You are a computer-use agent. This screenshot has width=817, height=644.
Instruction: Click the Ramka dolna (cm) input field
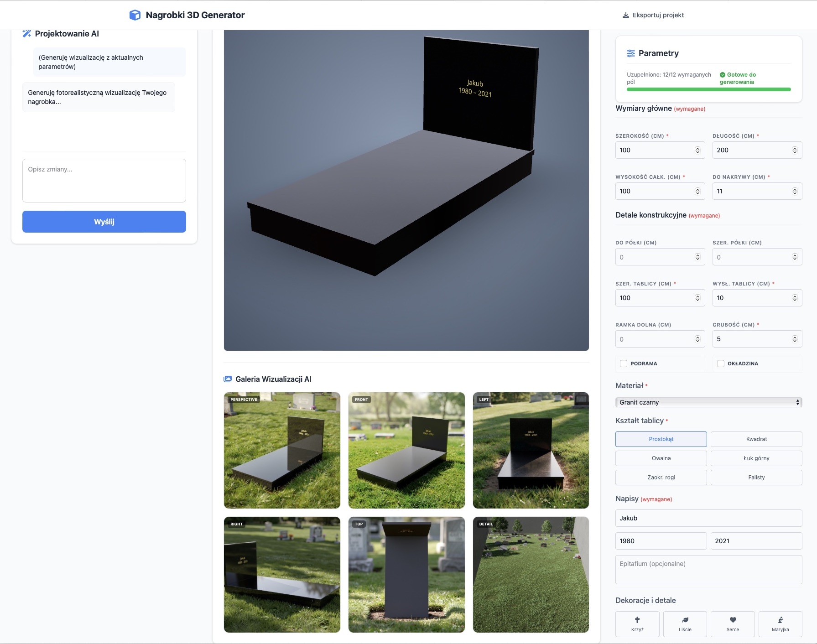click(660, 339)
